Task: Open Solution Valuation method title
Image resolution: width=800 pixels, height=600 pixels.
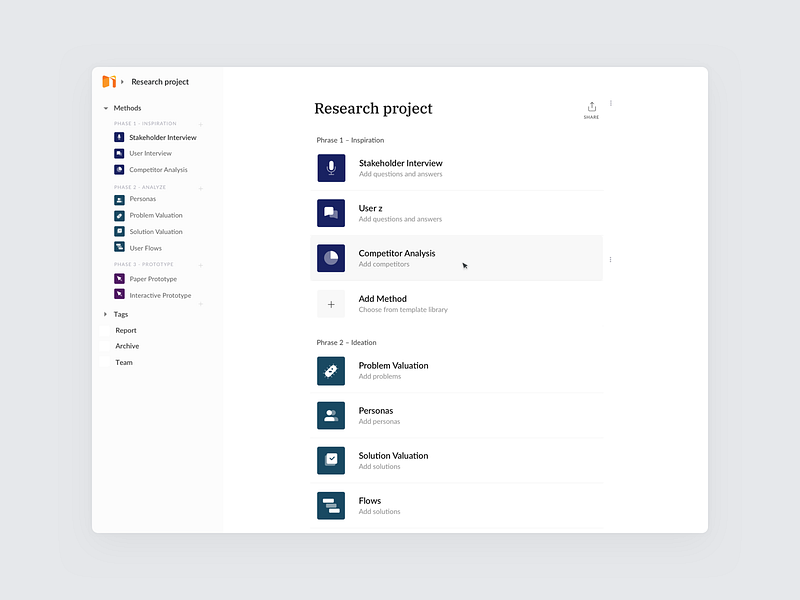Action: point(393,456)
